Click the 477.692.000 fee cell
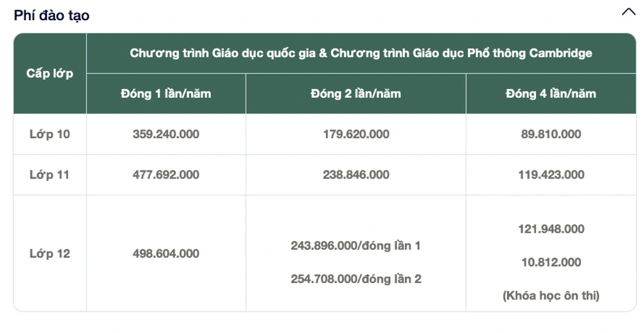The height and width of the screenshot is (333, 644). 166,175
